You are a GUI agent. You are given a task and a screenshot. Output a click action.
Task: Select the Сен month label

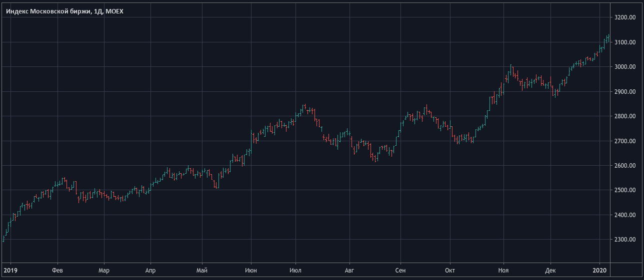coord(400,270)
